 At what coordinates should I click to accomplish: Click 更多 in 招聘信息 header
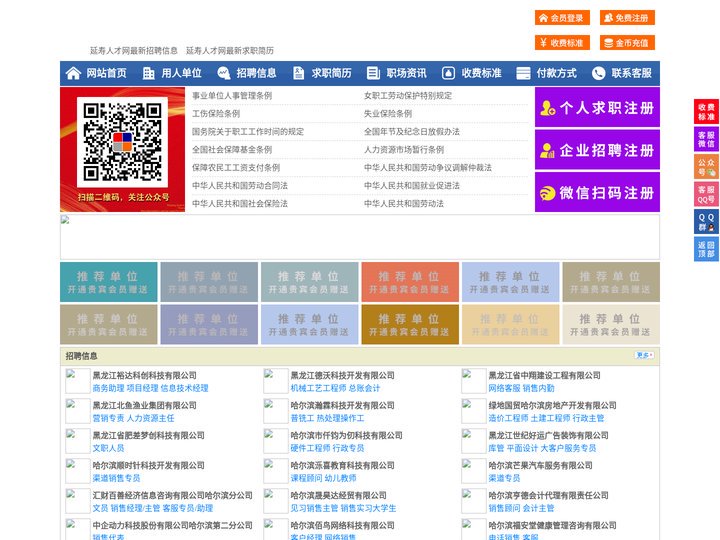[x=644, y=355]
